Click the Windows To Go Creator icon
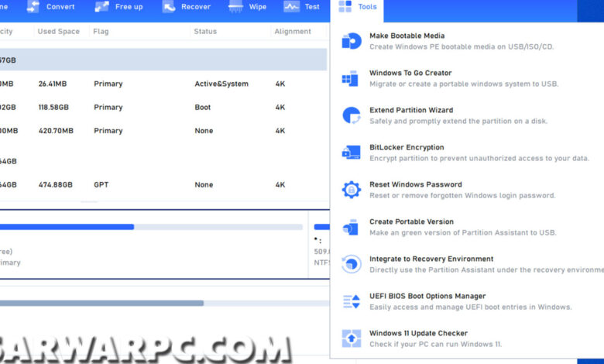 pos(351,78)
